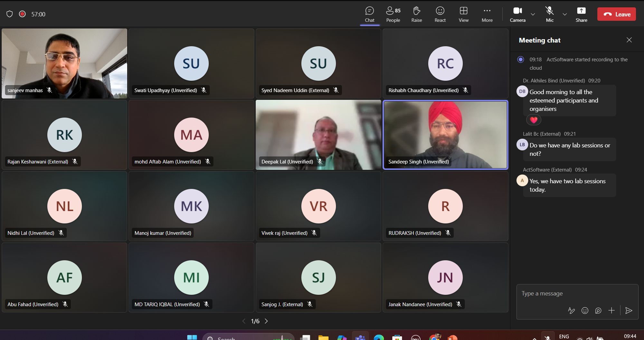Viewport: 644px width, 340px height.
Task: Open the View layout menu
Action: [x=463, y=14]
